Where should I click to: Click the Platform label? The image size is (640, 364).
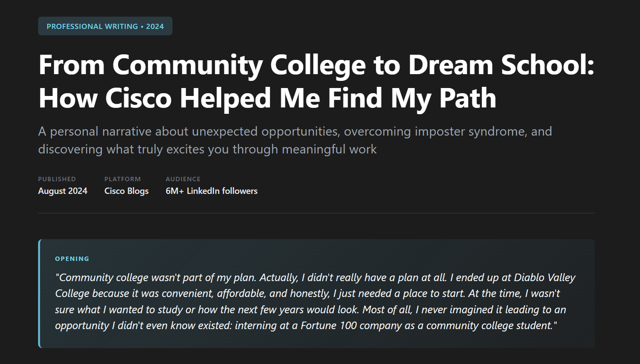point(123,179)
